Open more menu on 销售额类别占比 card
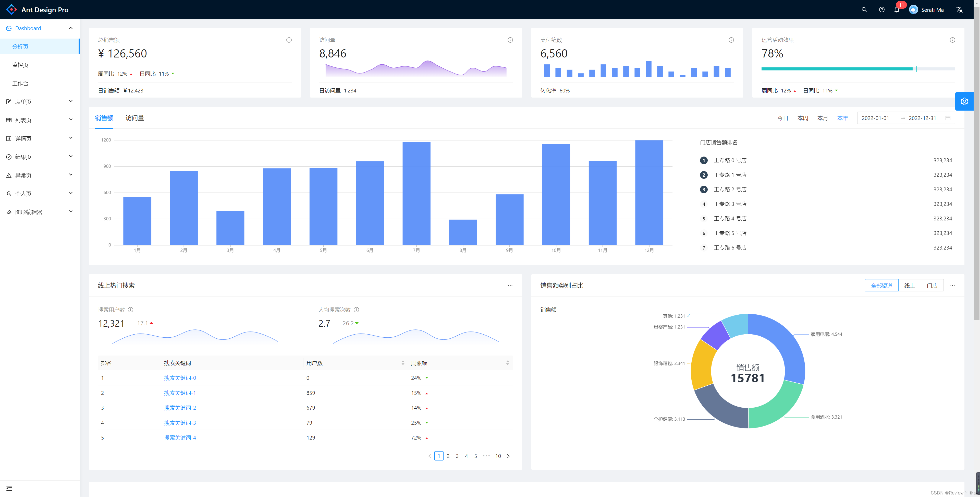The width and height of the screenshot is (980, 497). click(952, 285)
